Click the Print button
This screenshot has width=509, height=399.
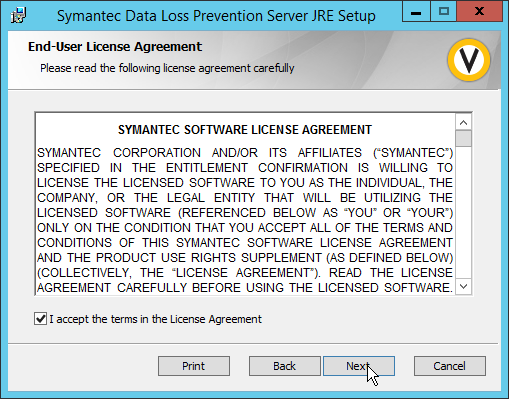point(194,366)
